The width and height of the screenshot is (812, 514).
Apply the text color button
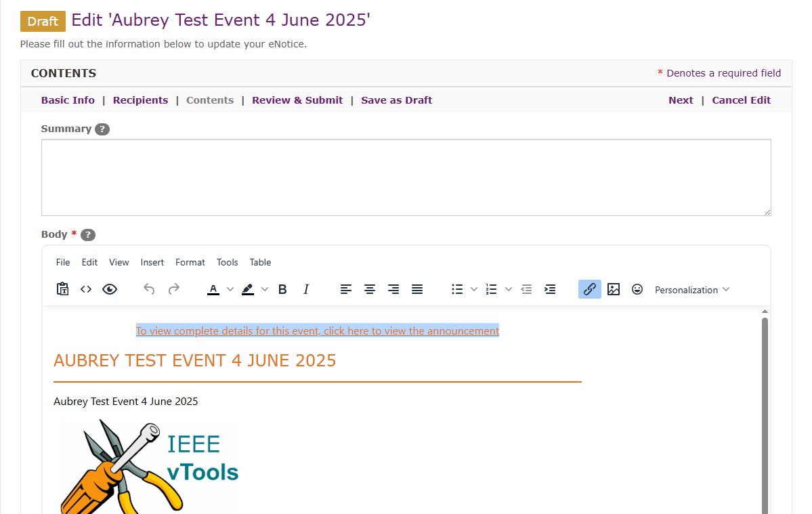point(213,289)
